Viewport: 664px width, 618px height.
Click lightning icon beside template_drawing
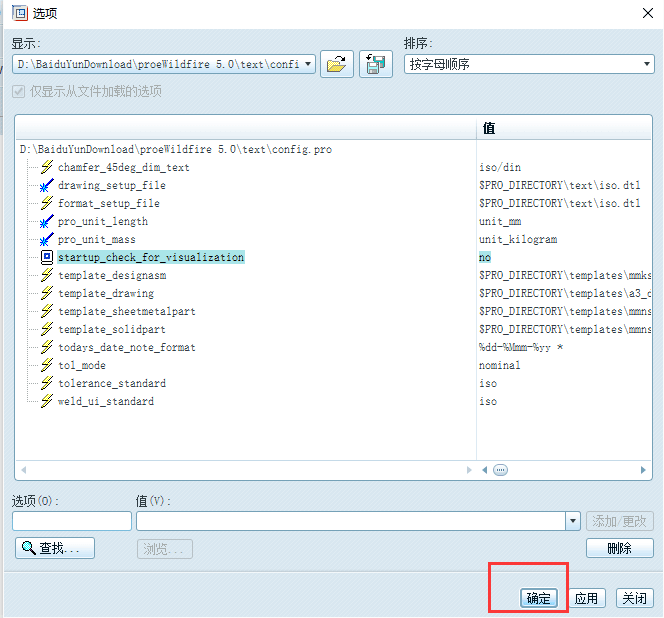[46, 294]
